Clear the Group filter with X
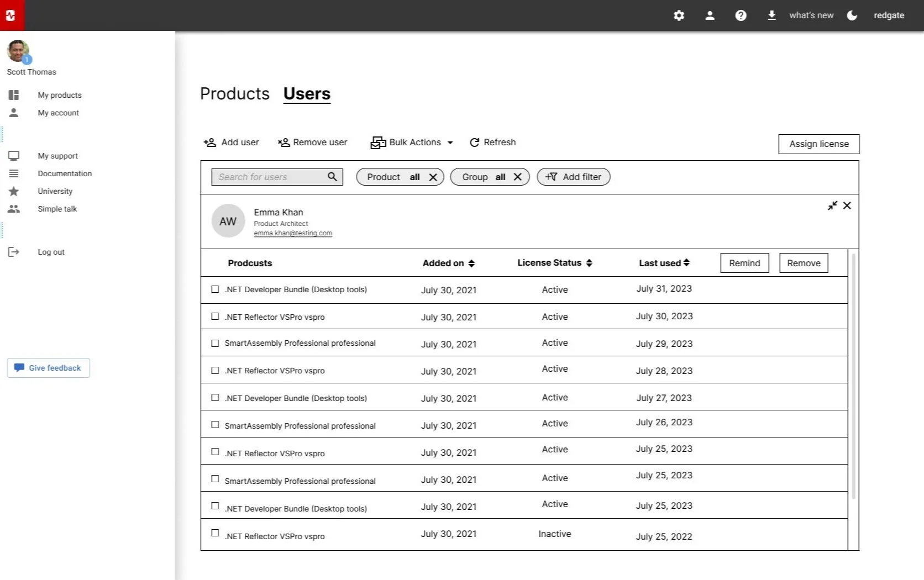The image size is (924, 580). 518,177
